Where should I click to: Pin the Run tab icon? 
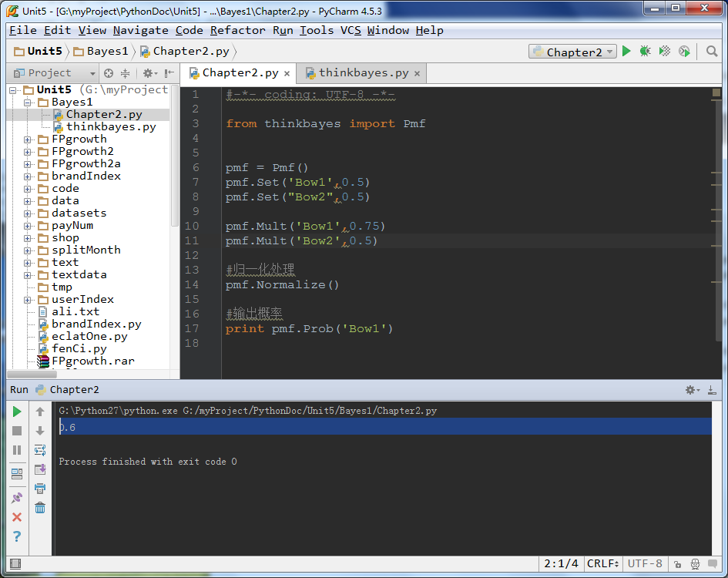[x=17, y=498]
